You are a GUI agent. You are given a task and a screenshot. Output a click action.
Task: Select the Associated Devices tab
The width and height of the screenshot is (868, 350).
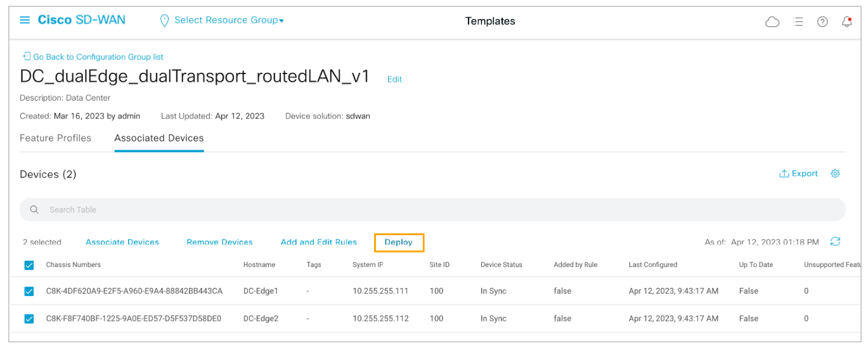pos(159,138)
